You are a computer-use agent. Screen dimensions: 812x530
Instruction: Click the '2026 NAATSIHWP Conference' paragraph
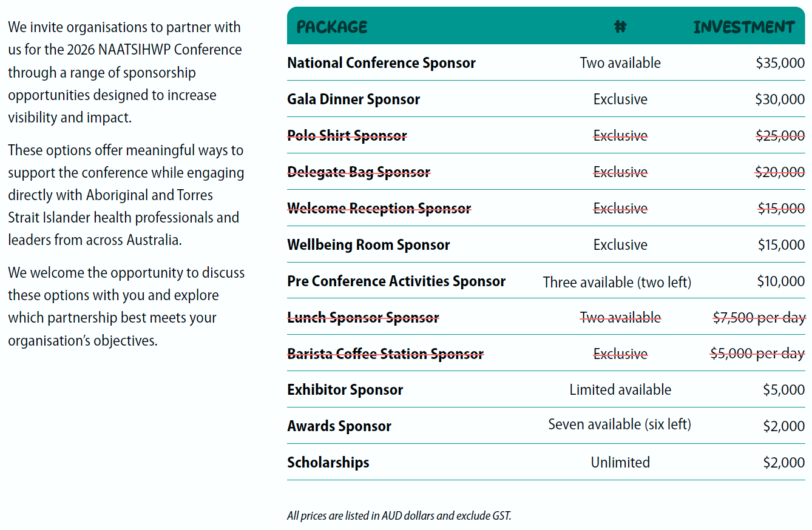(125, 72)
